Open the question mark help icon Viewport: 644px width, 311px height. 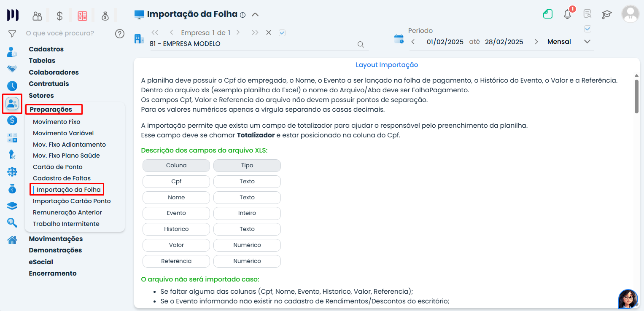(120, 34)
